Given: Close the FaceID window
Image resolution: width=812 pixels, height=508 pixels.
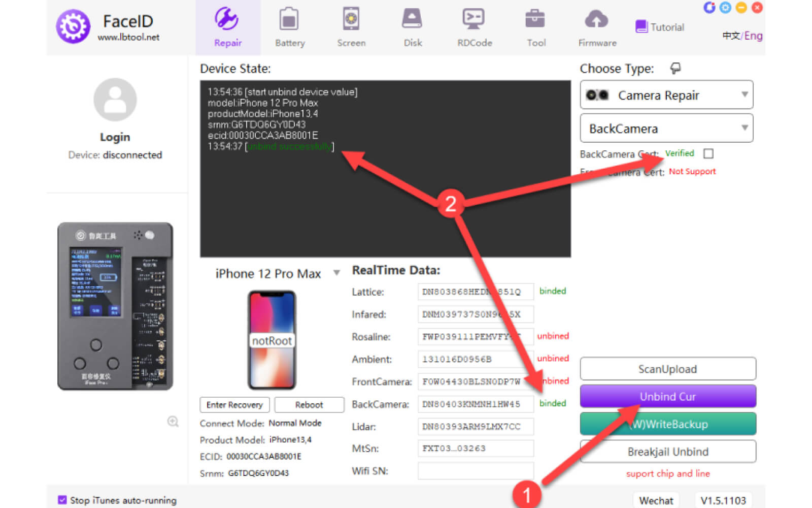Looking at the screenshot, I should (x=757, y=8).
